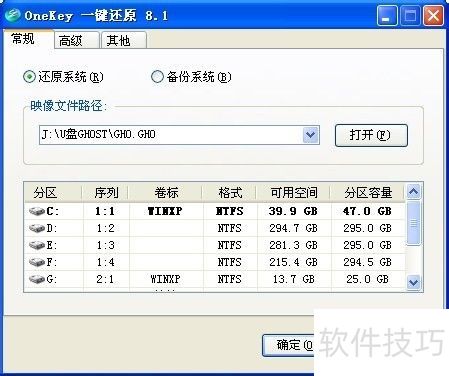Click the drive icon for E: partition

point(37,245)
